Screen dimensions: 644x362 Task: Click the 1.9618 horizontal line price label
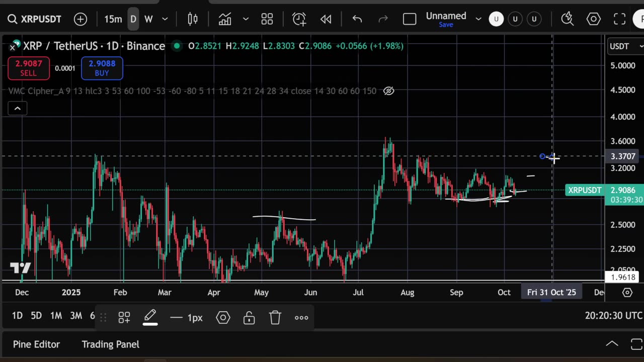(623, 278)
